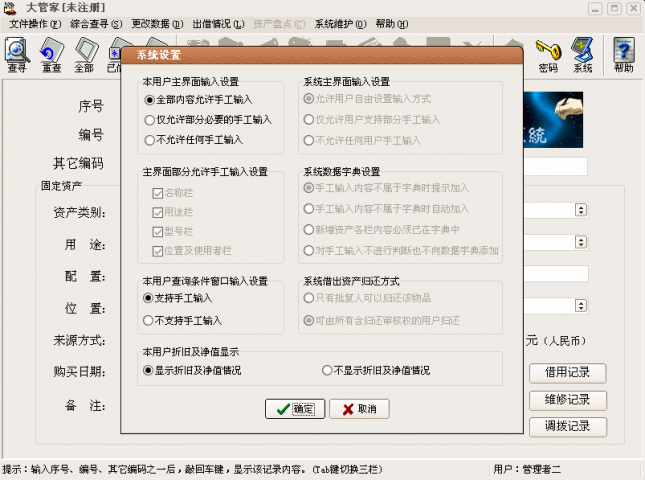Image resolution: width=645 pixels, height=480 pixels.
Task: Click the 查寻 search toolbar icon
Action: [17, 55]
